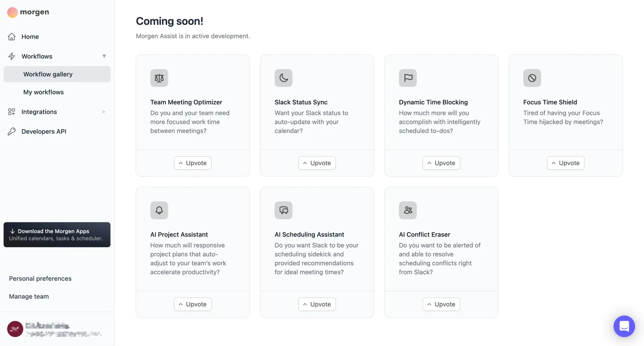The height and width of the screenshot is (346, 644).
Task: Click the blocked icon on Focus Time Shield
Action: pyautogui.click(x=532, y=78)
